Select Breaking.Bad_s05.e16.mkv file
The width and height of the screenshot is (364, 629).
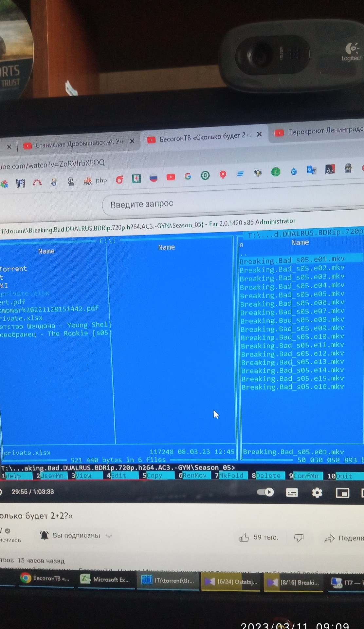click(x=293, y=387)
